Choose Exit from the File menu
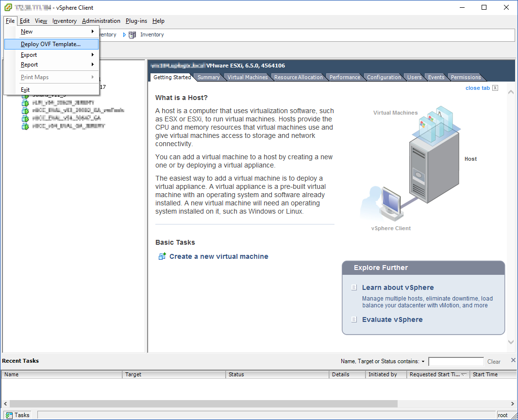 [x=25, y=89]
